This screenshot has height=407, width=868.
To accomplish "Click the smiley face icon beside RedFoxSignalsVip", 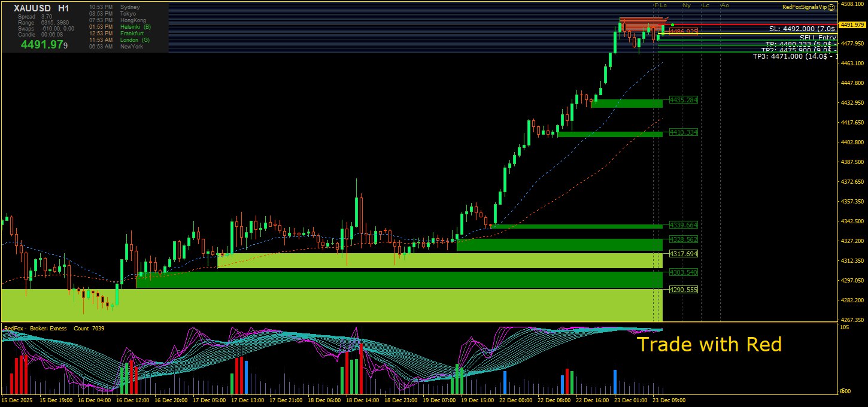I will click(x=831, y=7).
